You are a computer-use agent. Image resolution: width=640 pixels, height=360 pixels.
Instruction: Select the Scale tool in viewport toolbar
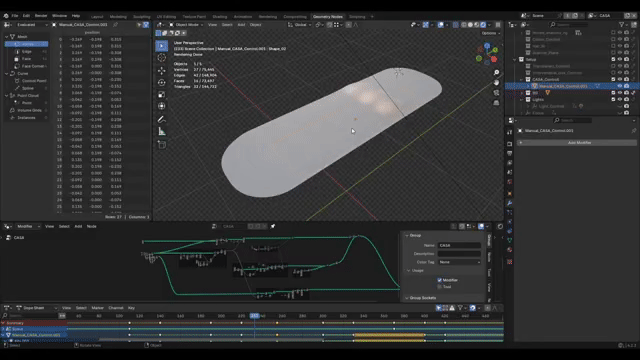click(x=162, y=94)
